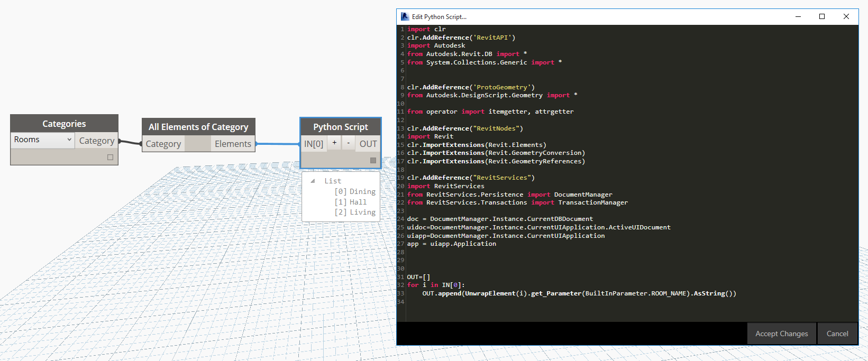
Task: Click the Category input port of All Elements node
Action: (x=163, y=144)
